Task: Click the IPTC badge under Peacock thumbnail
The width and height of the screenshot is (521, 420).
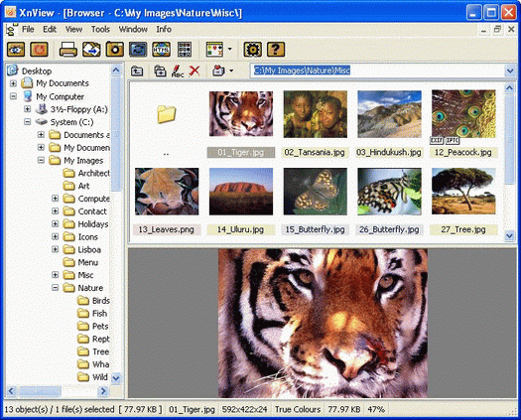Action: [x=453, y=141]
